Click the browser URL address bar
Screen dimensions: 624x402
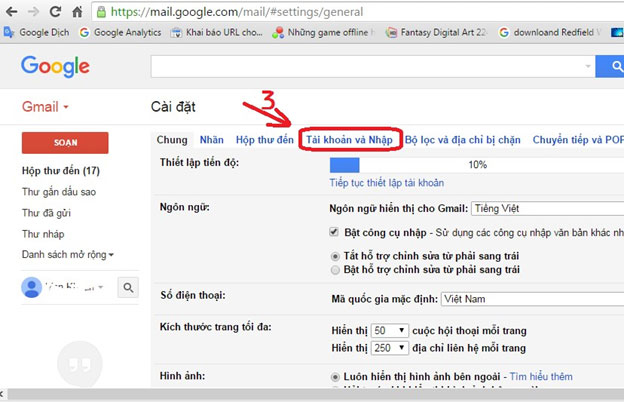tap(358, 12)
